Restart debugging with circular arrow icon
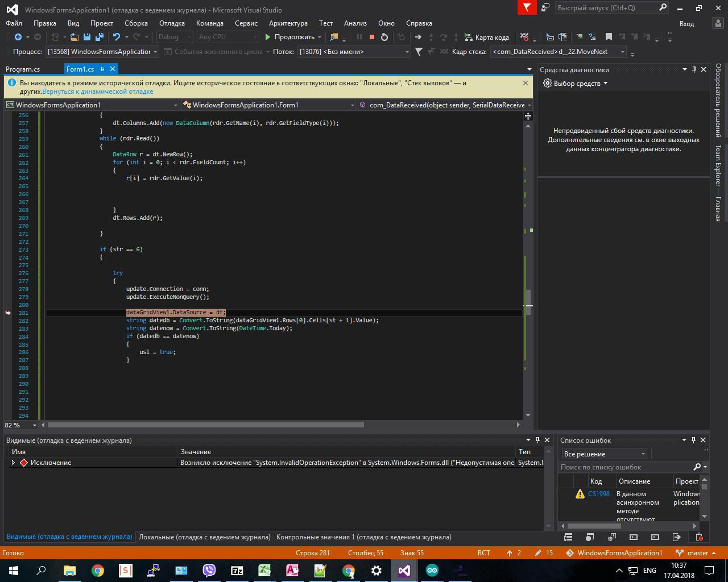This screenshot has height=582, width=728. (x=384, y=37)
